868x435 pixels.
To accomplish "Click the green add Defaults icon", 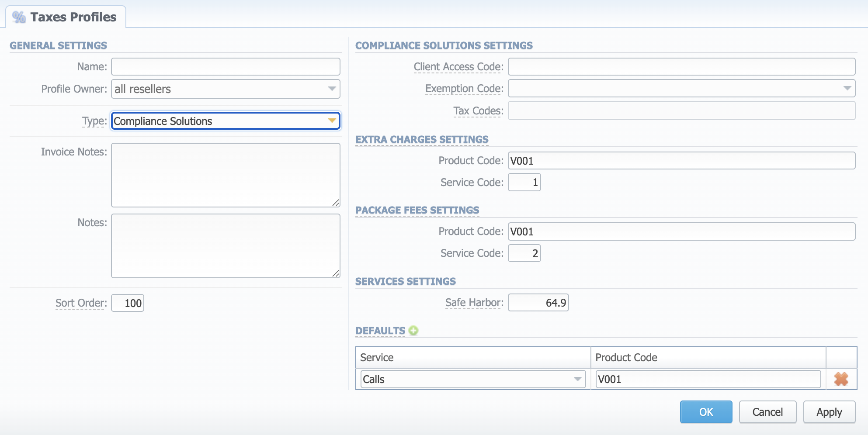I will [x=413, y=331].
